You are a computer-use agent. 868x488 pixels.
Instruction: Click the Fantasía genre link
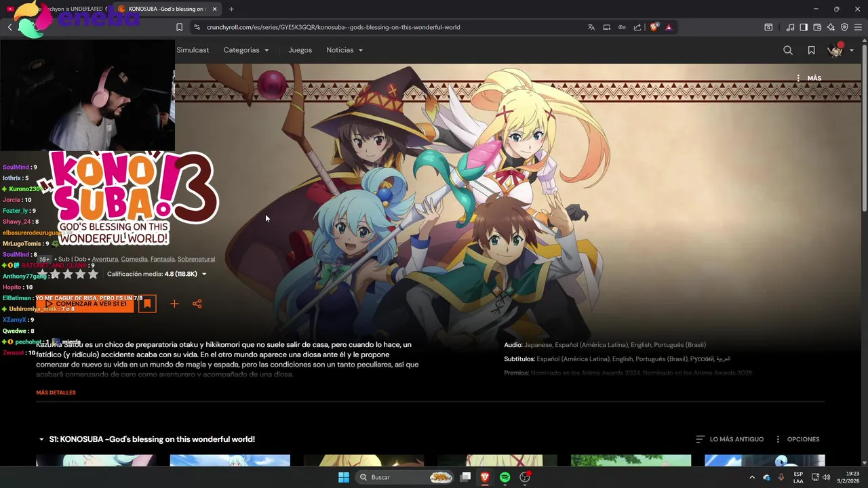[163, 259]
